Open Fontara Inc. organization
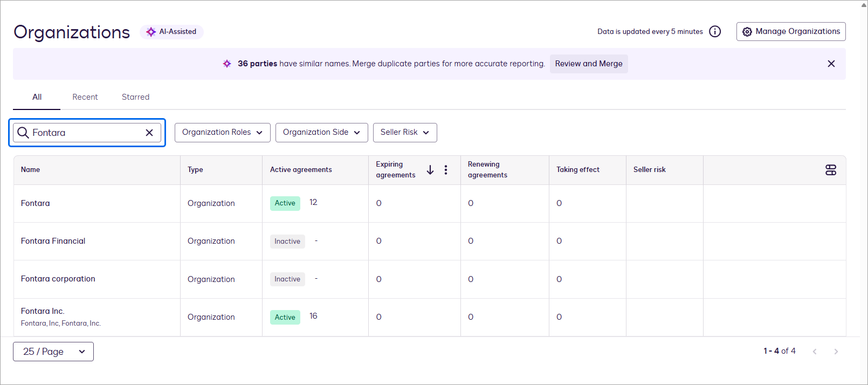Image resolution: width=868 pixels, height=385 pixels. click(43, 311)
